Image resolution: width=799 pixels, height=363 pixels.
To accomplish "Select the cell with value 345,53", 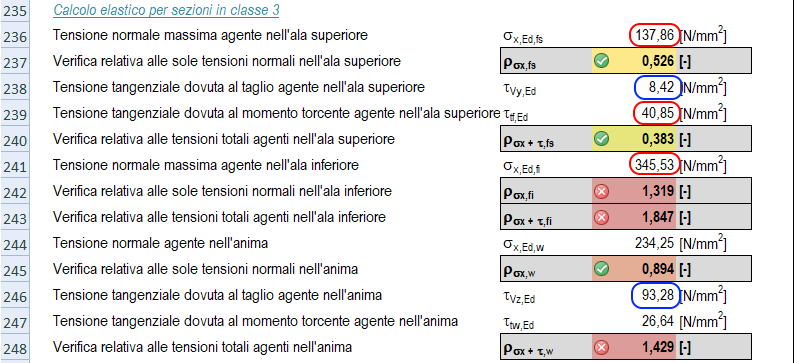I will point(655,165).
